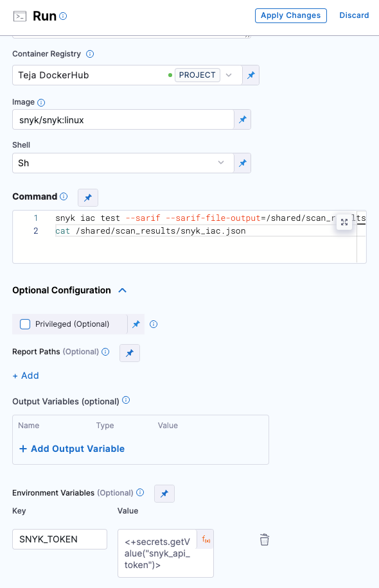Click the pin icon beside Report Paths
Viewport: 379px width, 588px height.
pyautogui.click(x=130, y=353)
